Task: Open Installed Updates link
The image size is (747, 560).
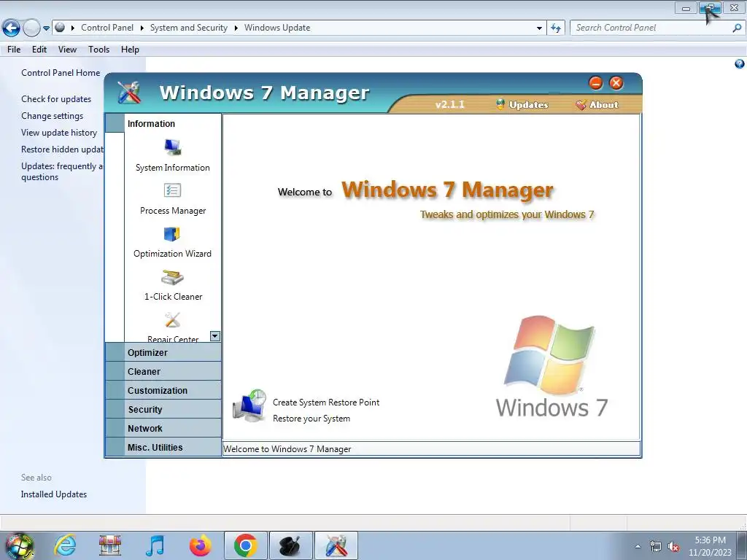Action: pyautogui.click(x=54, y=494)
